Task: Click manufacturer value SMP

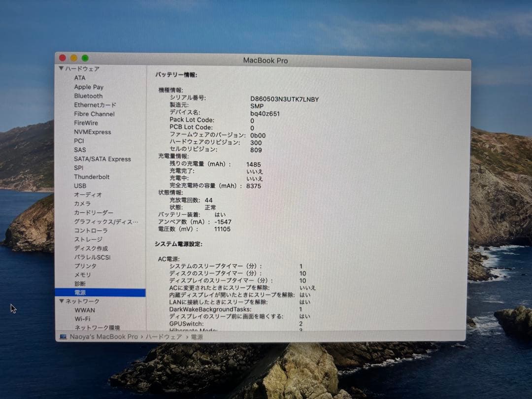Action: 257,106
